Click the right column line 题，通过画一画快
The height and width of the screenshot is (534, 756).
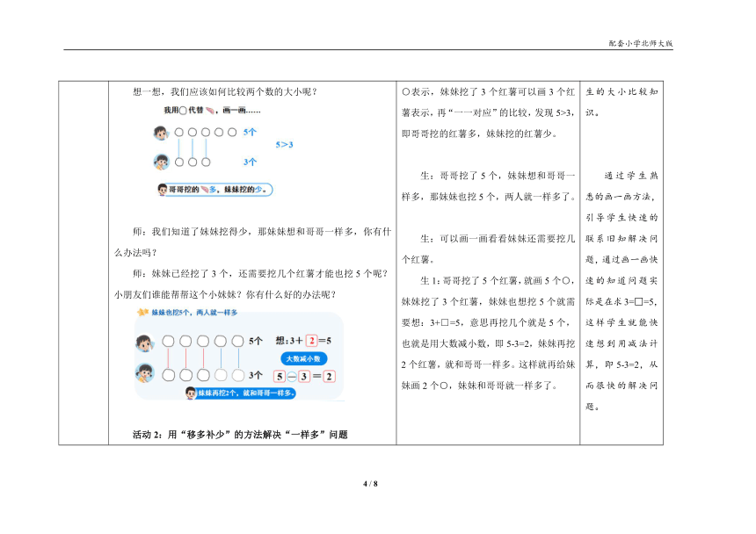coord(622,260)
